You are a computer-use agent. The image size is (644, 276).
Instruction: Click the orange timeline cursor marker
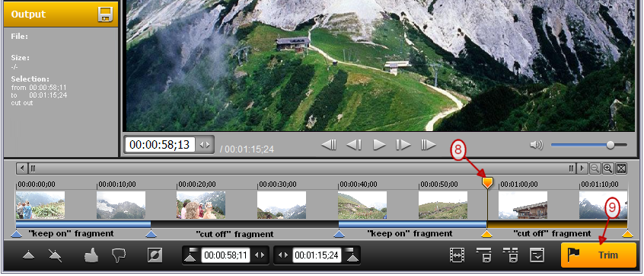coord(487,182)
